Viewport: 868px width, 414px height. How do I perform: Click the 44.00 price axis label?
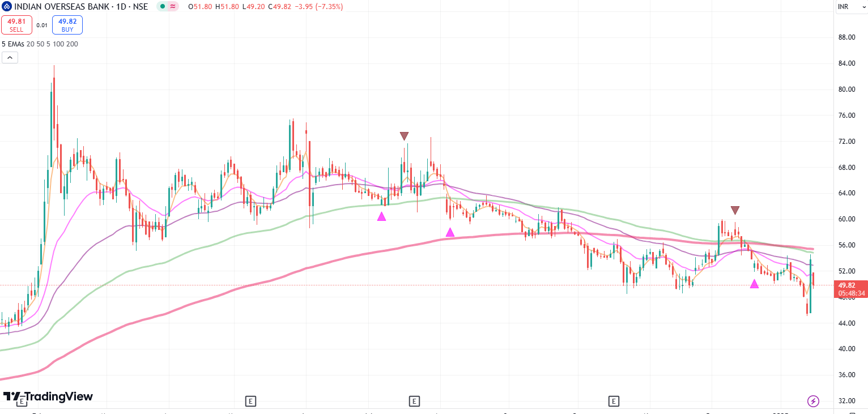click(846, 323)
